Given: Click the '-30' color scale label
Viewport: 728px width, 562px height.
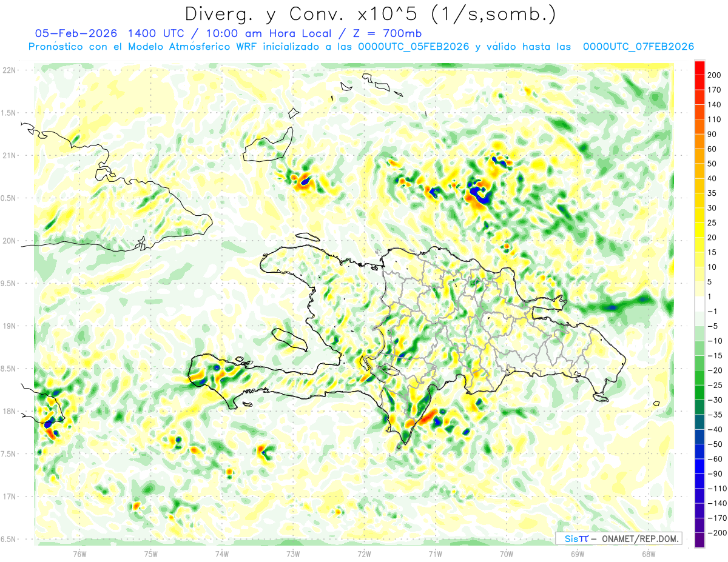Looking at the screenshot, I should coord(715,400).
